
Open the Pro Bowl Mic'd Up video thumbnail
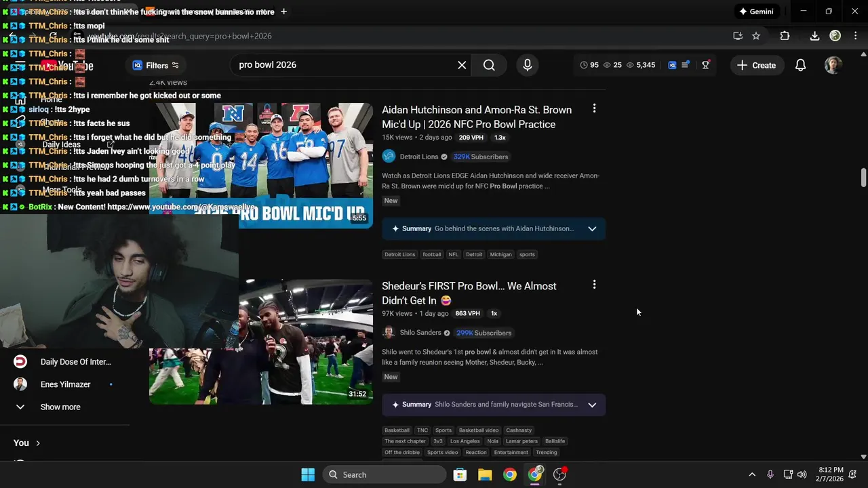(x=261, y=165)
